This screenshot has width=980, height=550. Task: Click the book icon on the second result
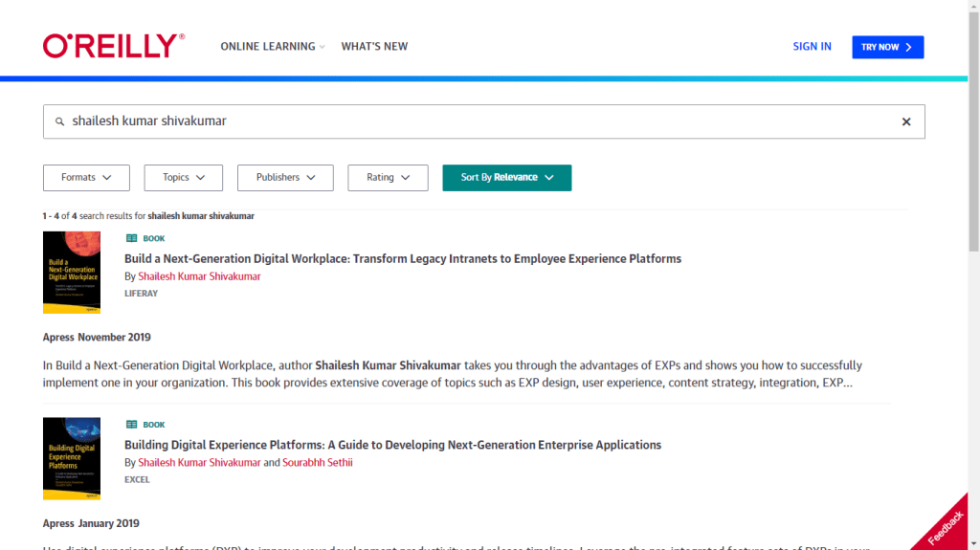tap(131, 425)
